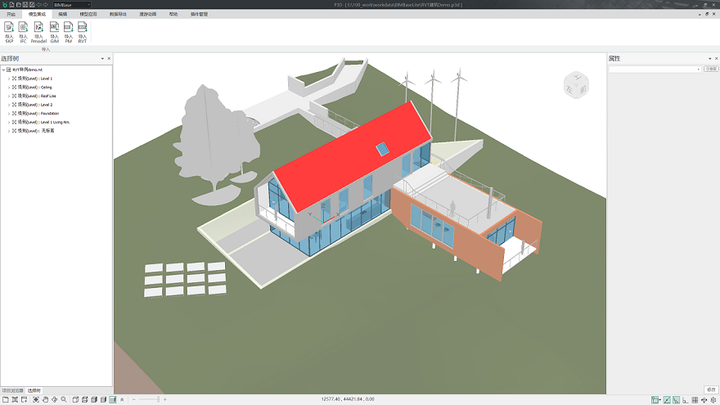Open the 插件管理 ribbon tab
This screenshot has width=720, height=405.
tap(199, 14)
